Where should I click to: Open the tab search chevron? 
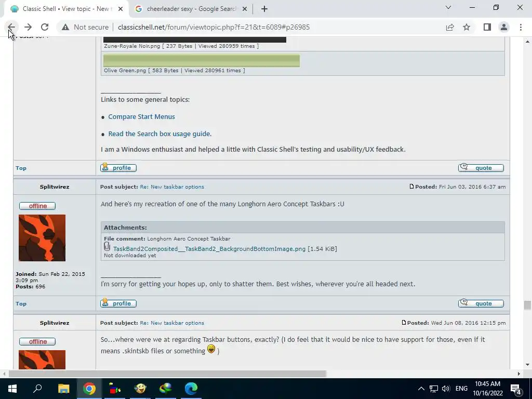point(448,7)
